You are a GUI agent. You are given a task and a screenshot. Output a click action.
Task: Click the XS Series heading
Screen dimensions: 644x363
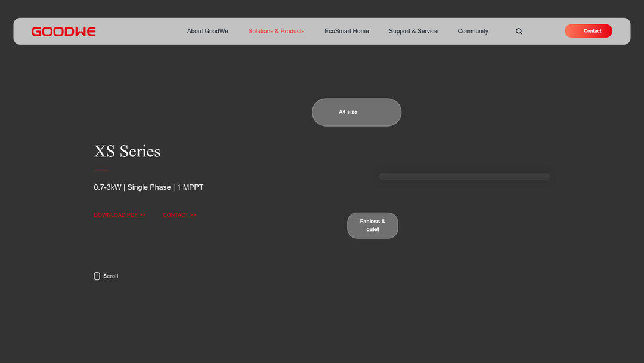(127, 151)
